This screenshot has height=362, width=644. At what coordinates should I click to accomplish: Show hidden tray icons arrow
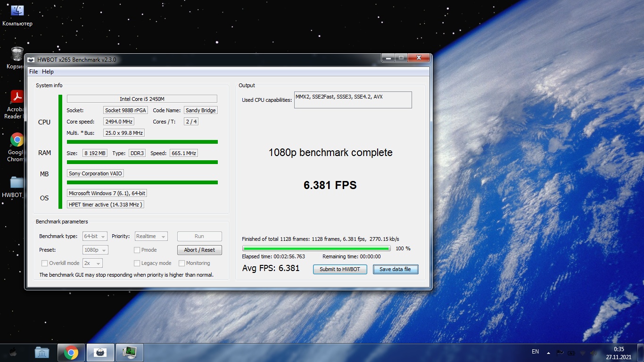pyautogui.click(x=548, y=353)
